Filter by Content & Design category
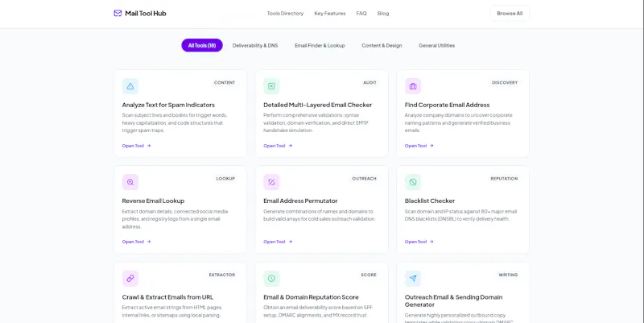The image size is (644, 323). pyautogui.click(x=382, y=46)
